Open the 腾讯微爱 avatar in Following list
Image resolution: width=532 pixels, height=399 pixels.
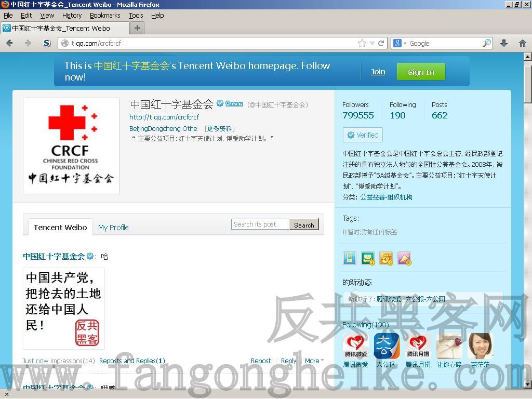pyautogui.click(x=355, y=345)
